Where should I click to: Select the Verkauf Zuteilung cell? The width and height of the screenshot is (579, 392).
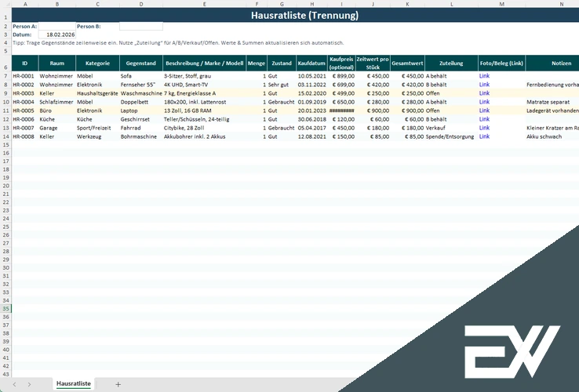[451, 128]
